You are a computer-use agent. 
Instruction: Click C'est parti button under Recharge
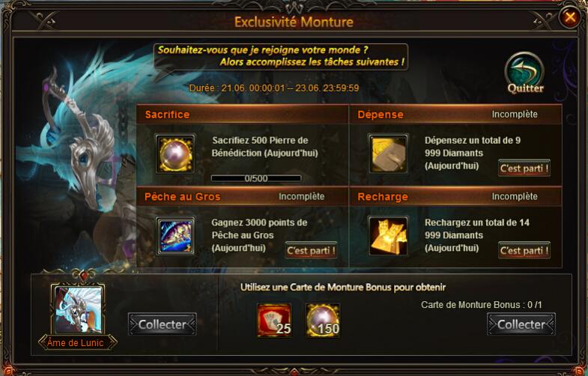click(x=524, y=250)
